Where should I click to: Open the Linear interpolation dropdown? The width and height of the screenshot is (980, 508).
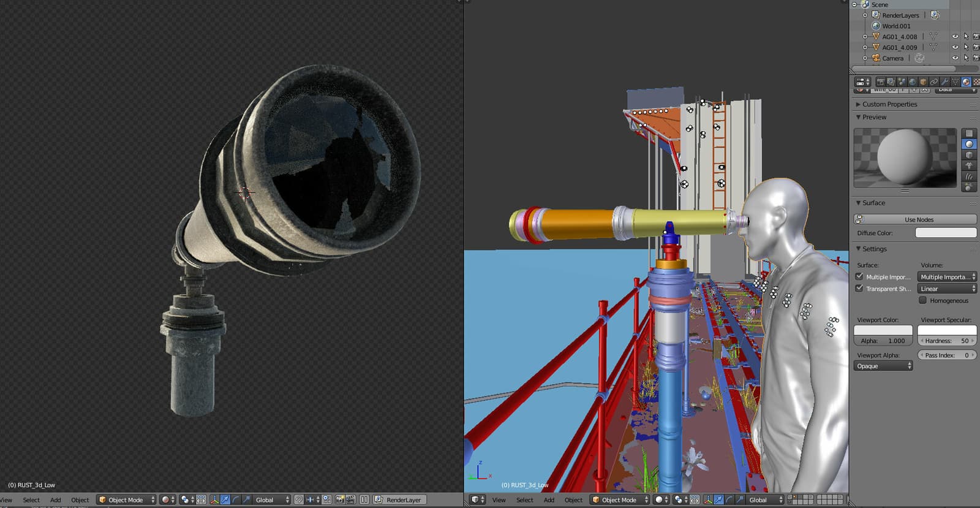point(947,289)
